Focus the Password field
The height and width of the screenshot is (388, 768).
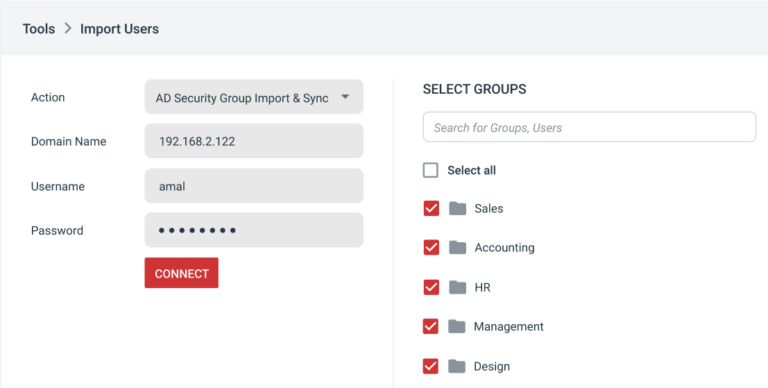(254, 230)
